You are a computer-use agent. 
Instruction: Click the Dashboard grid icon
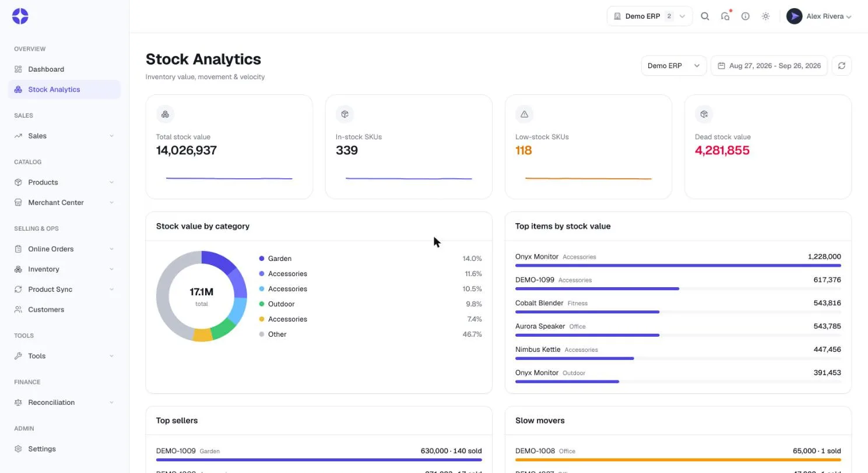pyautogui.click(x=18, y=69)
